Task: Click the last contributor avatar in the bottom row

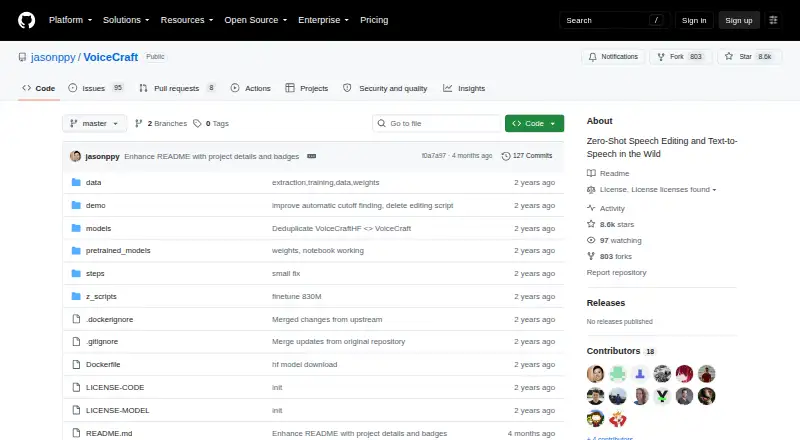Action: (x=618, y=419)
